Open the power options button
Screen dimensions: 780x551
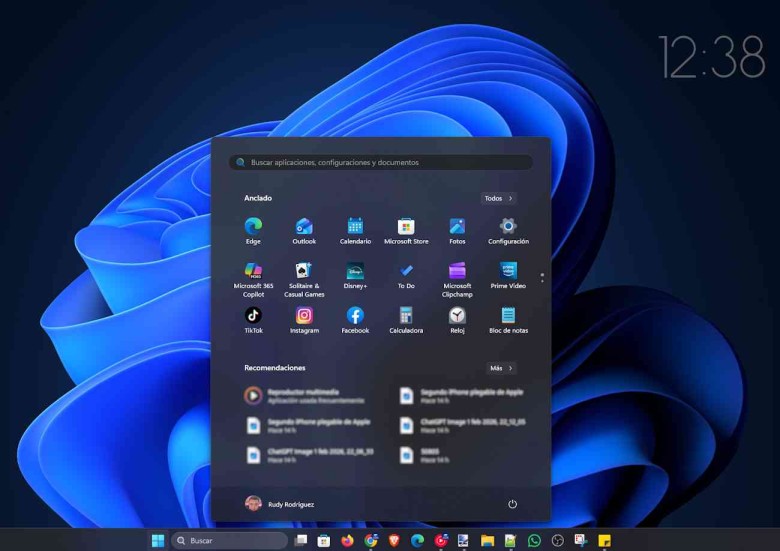(512, 504)
